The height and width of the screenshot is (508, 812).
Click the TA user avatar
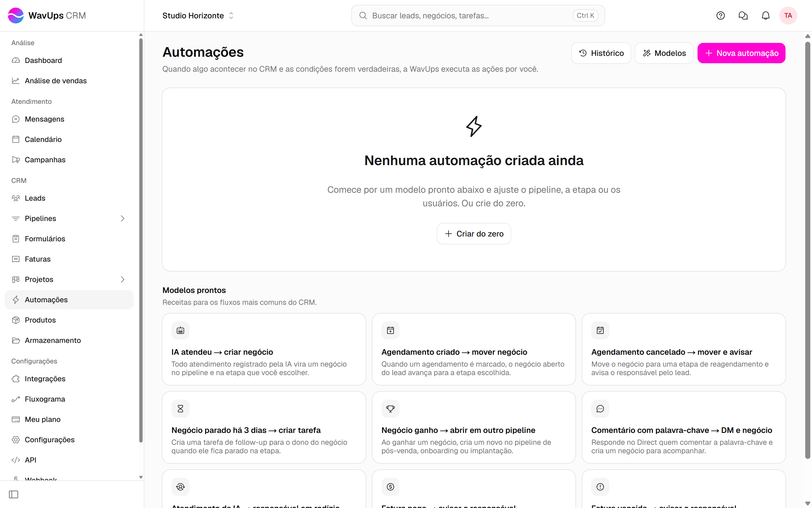788,16
